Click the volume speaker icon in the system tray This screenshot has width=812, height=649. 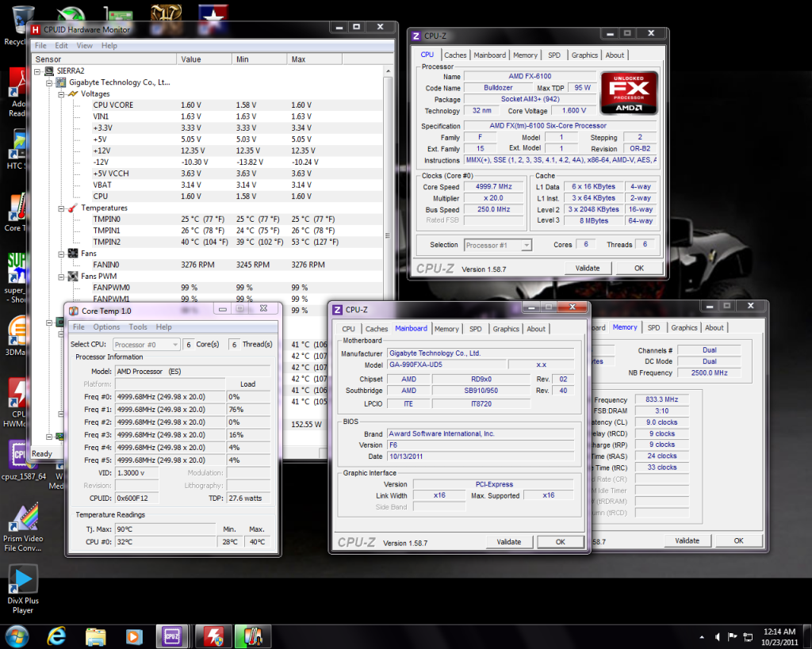pyautogui.click(x=717, y=636)
